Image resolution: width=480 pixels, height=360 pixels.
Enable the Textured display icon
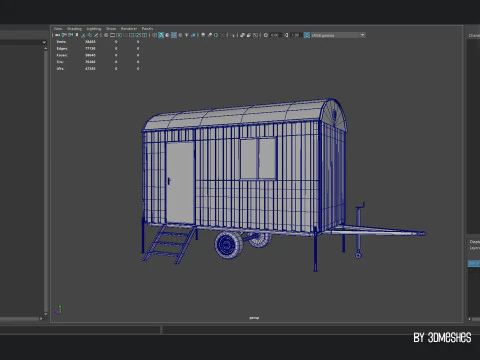point(180,35)
